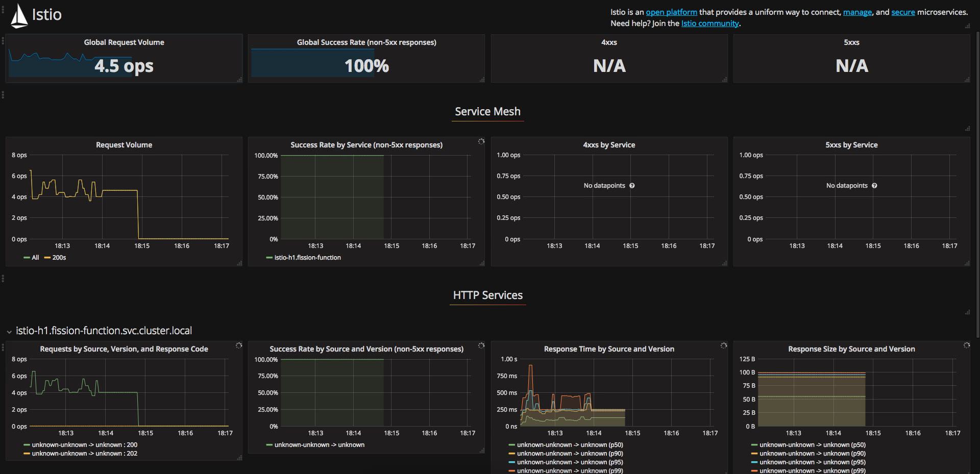The width and height of the screenshot is (980, 474).
Task: Click spinner on Requests by Source, Version panel
Action: pos(238,345)
